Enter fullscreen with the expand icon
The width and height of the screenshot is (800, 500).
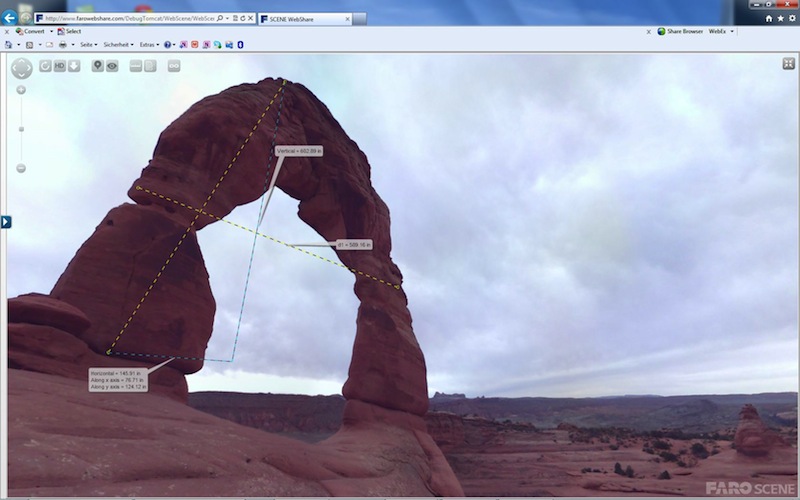[x=788, y=64]
